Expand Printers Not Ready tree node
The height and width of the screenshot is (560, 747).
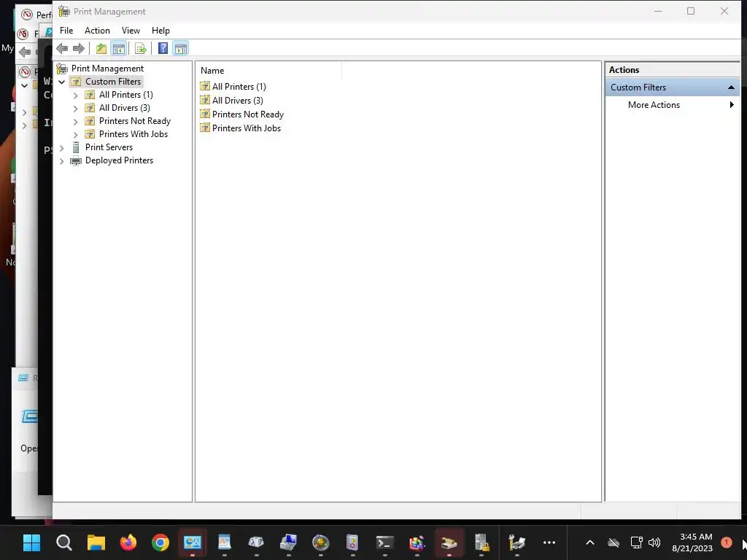pos(75,122)
